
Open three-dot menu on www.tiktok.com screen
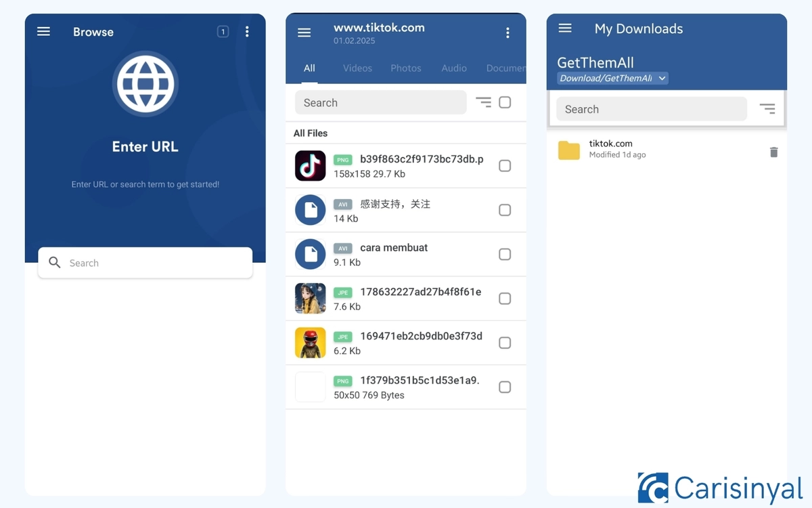[507, 33]
